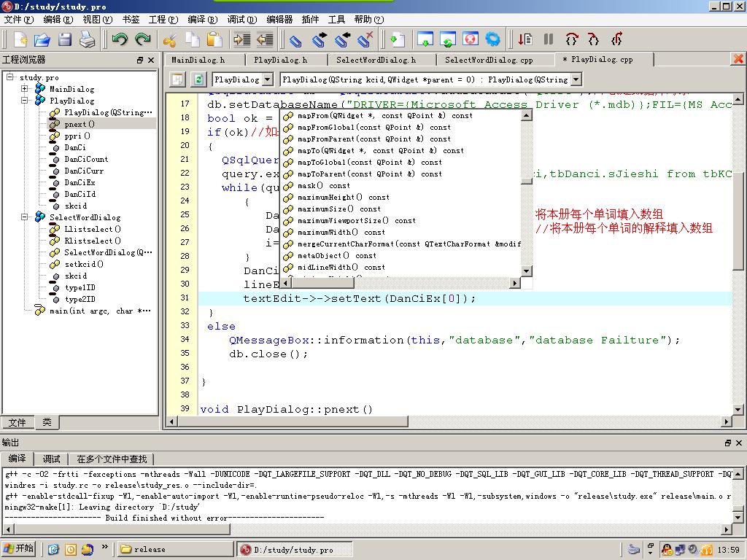This screenshot has width=747, height=560.
Task: Click the green refresh icon above the editor
Action: (198, 79)
